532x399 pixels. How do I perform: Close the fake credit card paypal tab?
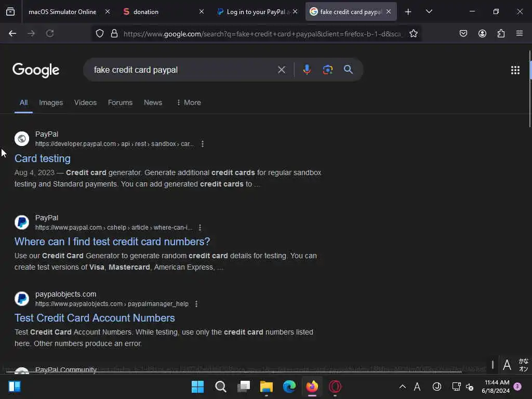pyautogui.click(x=389, y=11)
